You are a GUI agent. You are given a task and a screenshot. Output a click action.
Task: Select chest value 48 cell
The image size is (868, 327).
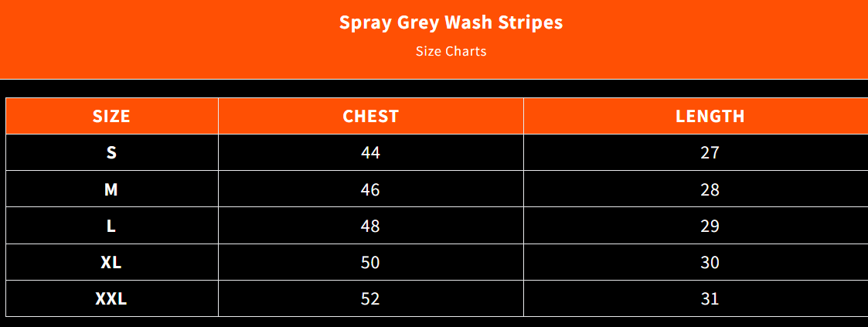coord(371,226)
